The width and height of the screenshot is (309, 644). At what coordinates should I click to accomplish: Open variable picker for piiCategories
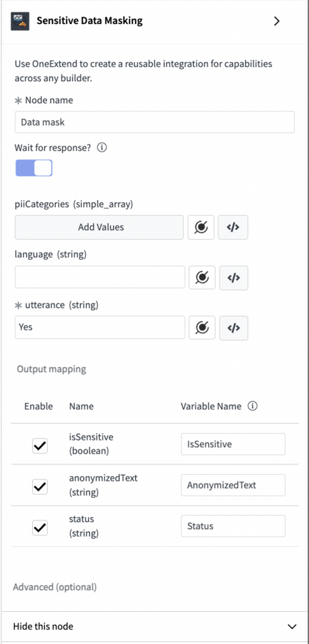[201, 227]
